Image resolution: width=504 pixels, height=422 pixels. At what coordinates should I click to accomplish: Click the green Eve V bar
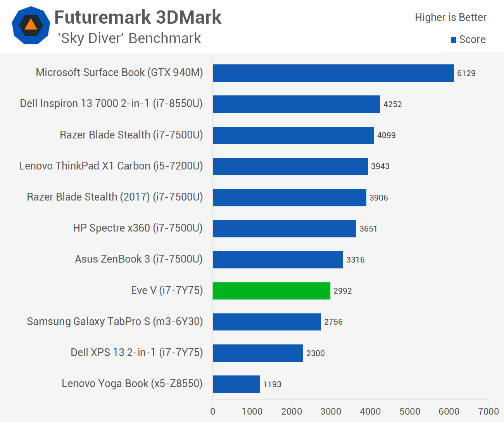pyautogui.click(x=271, y=291)
